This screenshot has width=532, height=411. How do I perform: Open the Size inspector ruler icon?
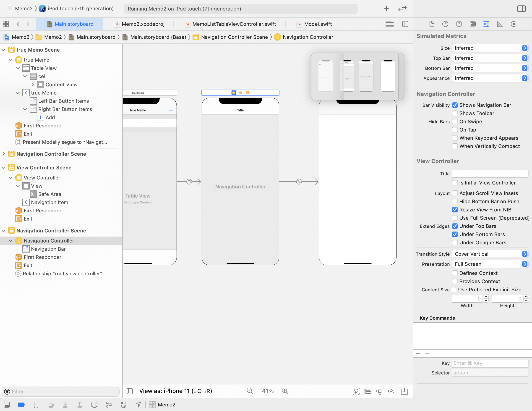point(500,24)
